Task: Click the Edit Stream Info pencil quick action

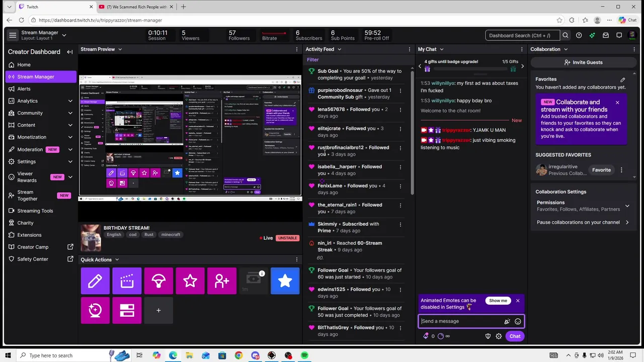Action: point(95,281)
